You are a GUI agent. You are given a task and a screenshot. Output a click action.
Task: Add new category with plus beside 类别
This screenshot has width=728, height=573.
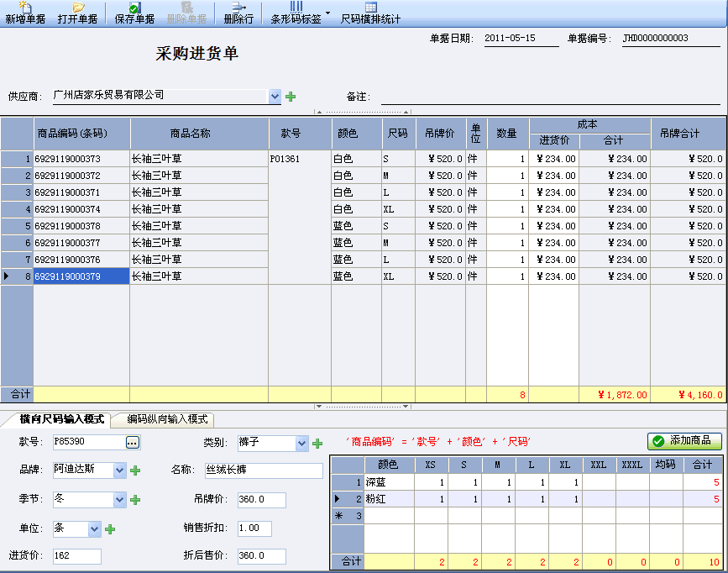click(x=317, y=443)
